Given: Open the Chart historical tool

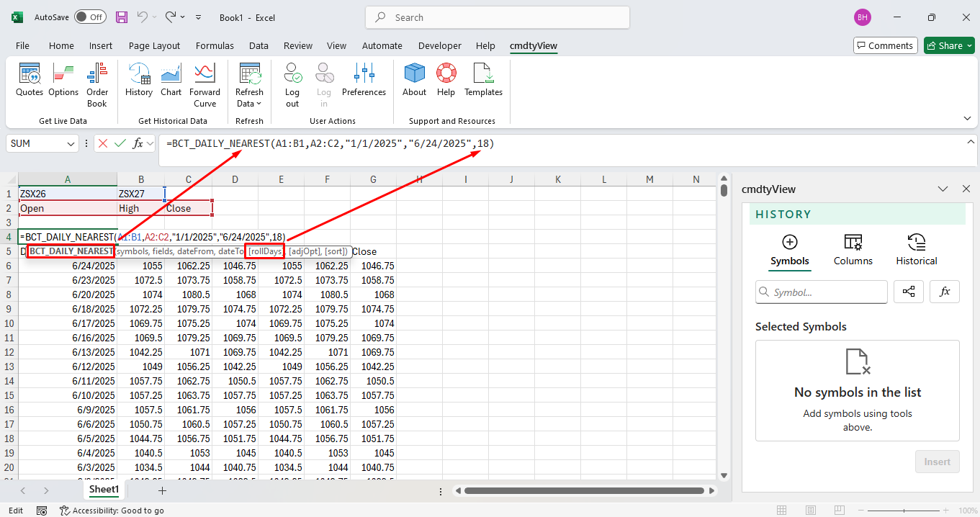Looking at the screenshot, I should (171, 81).
